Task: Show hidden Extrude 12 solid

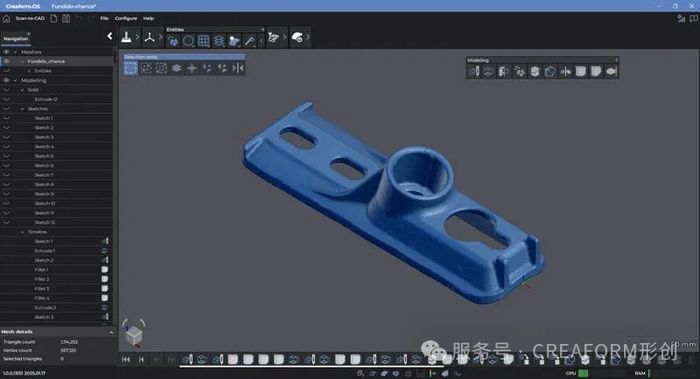Action: (6, 100)
